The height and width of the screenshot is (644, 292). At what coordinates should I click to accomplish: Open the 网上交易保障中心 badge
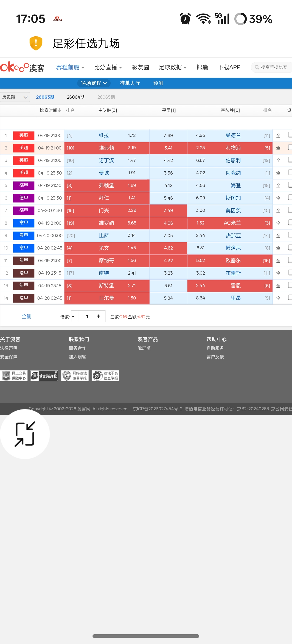(x=14, y=376)
